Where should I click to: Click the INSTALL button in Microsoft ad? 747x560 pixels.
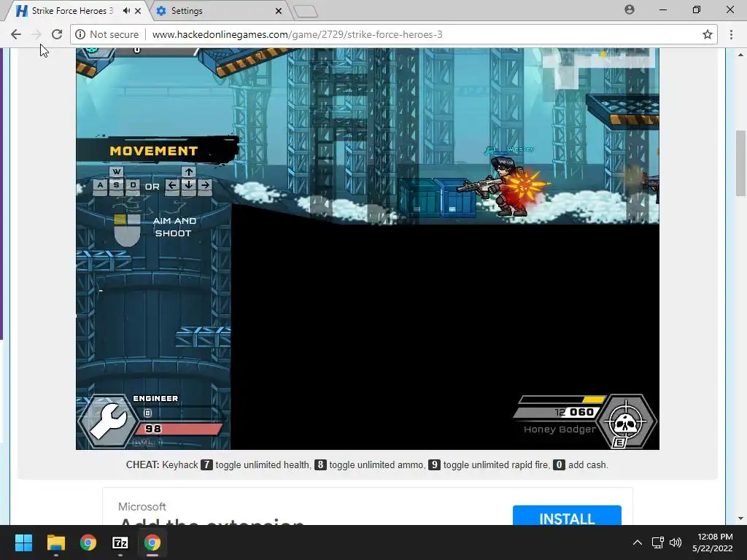567,516
